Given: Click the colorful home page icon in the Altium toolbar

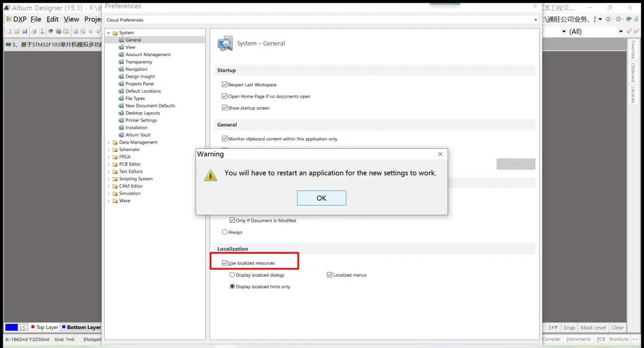Looking at the screenshot, I should click(x=628, y=19).
